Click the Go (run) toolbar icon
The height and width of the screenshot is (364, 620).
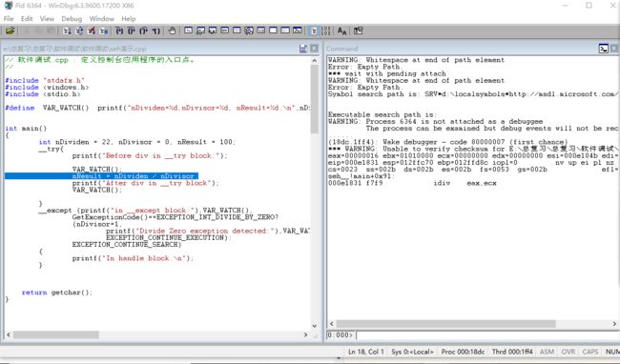[67, 30]
